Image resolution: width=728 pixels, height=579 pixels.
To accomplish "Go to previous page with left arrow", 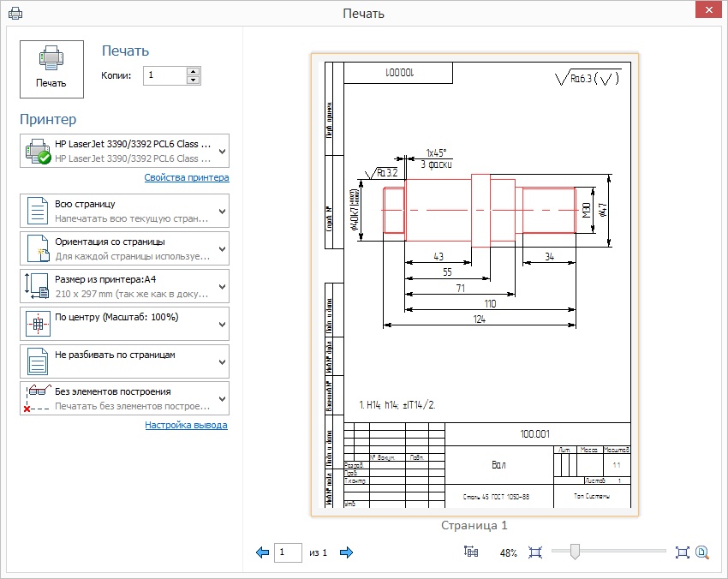I will point(262,552).
